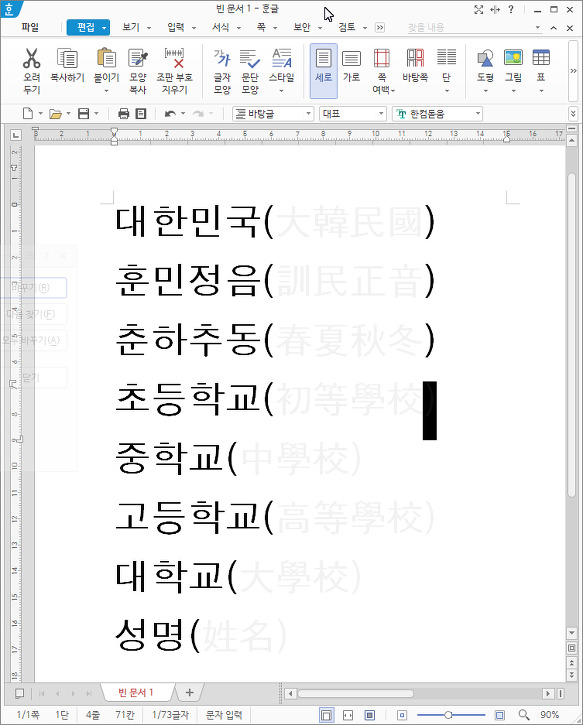Open the 한컴돋움 font dropdown

tap(478, 113)
